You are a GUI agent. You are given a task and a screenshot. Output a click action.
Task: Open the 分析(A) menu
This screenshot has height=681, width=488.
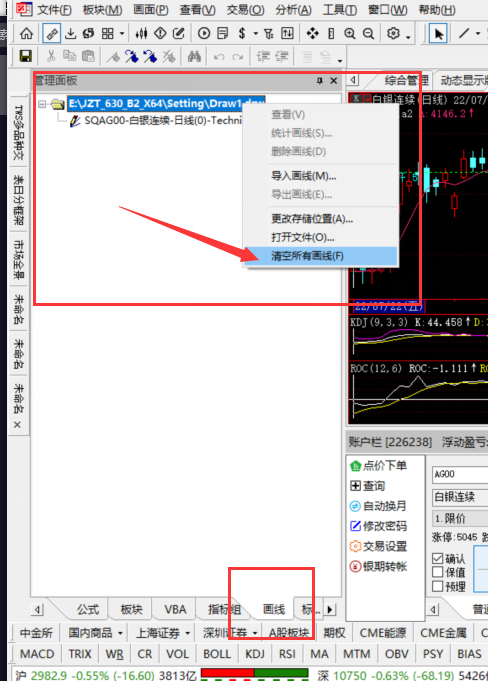tap(293, 9)
